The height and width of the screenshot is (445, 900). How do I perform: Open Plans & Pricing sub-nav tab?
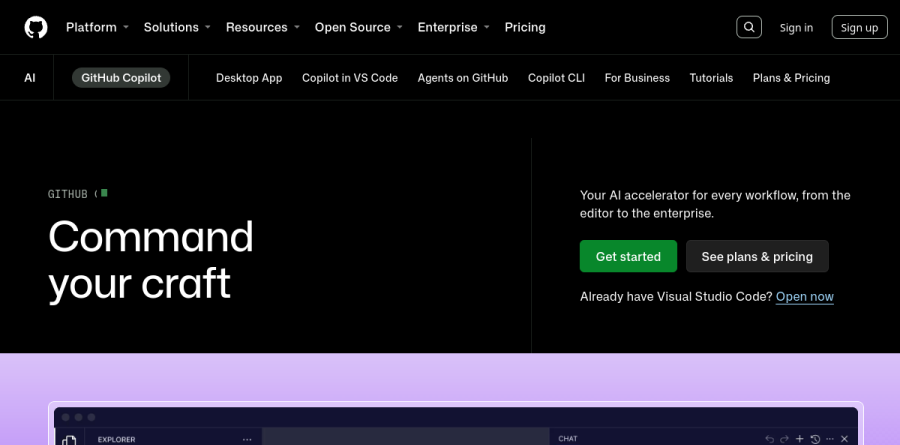click(x=791, y=78)
